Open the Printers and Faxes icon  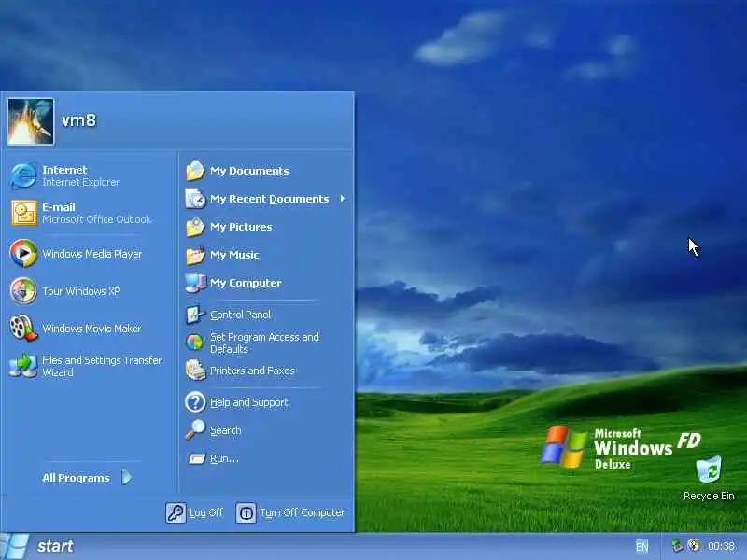coord(195,371)
